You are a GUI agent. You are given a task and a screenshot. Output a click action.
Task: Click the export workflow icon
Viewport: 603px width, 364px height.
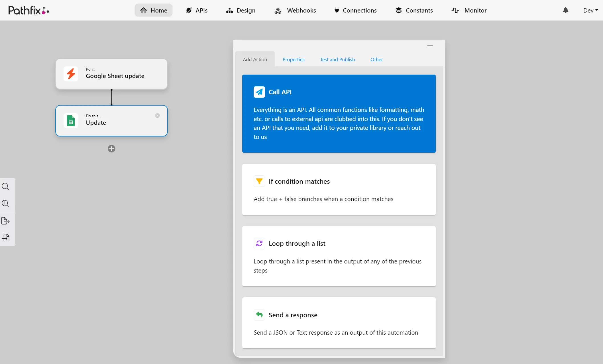6,221
